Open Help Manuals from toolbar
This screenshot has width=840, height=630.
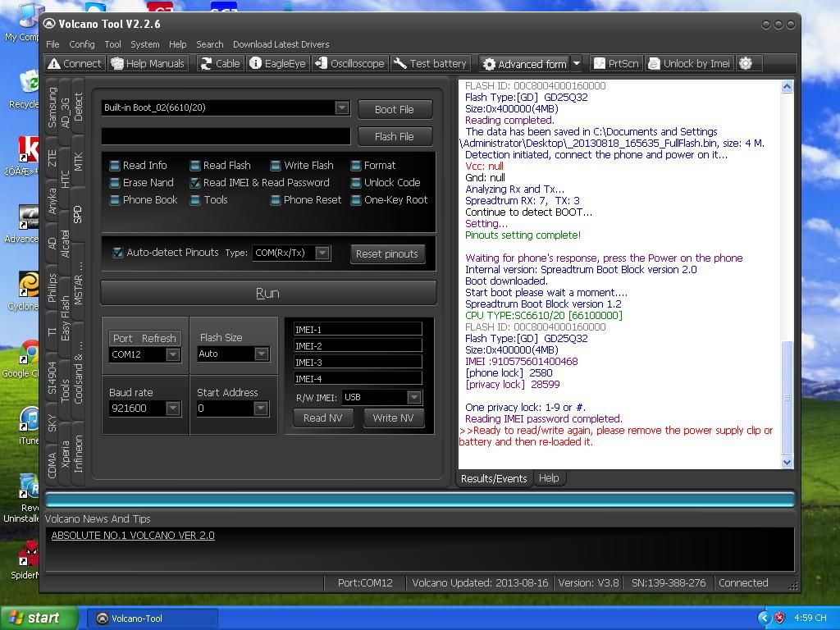click(x=148, y=64)
